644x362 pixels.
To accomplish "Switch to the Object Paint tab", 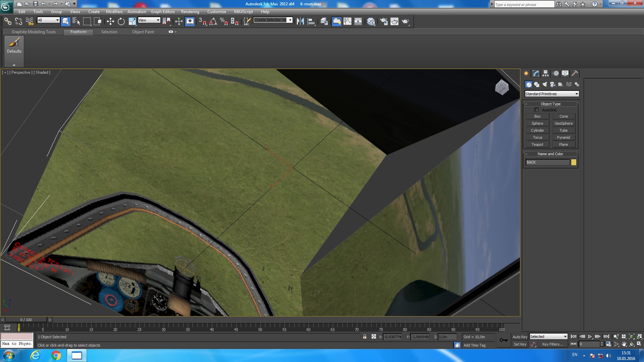I will pos(143,32).
